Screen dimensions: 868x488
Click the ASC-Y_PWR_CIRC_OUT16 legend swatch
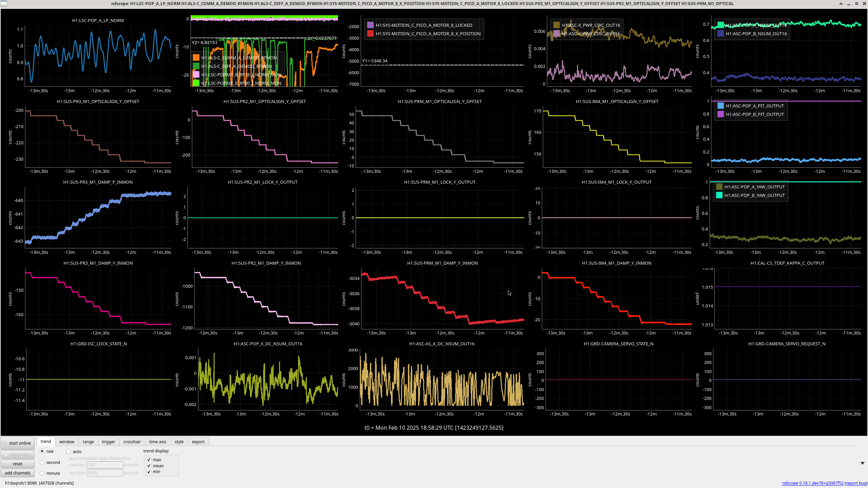click(556, 34)
